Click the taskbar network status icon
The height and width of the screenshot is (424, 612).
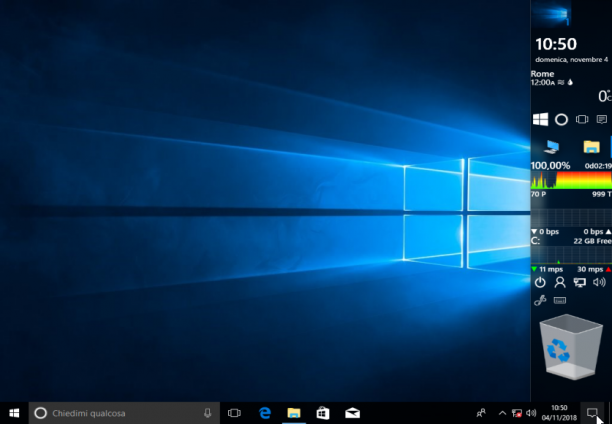tap(517, 413)
